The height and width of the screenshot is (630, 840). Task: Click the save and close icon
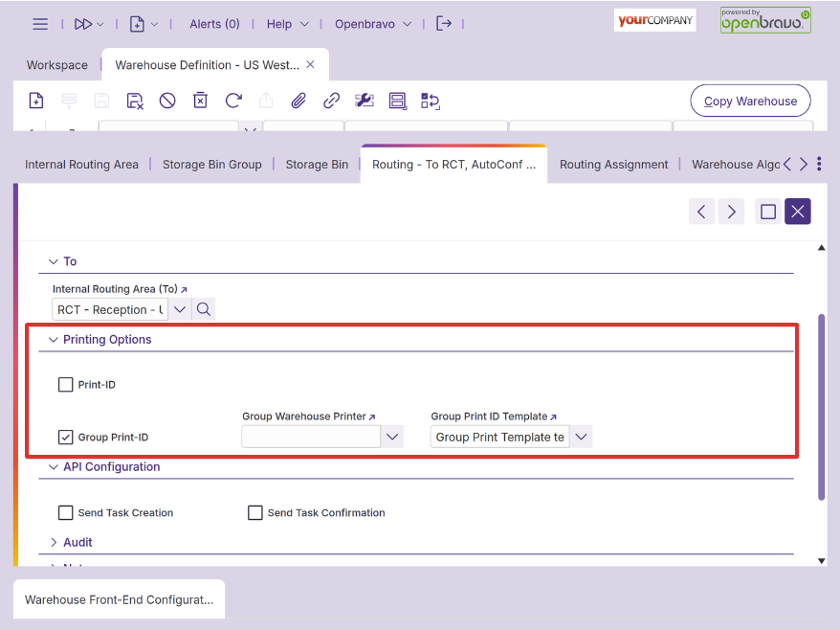coord(135,101)
